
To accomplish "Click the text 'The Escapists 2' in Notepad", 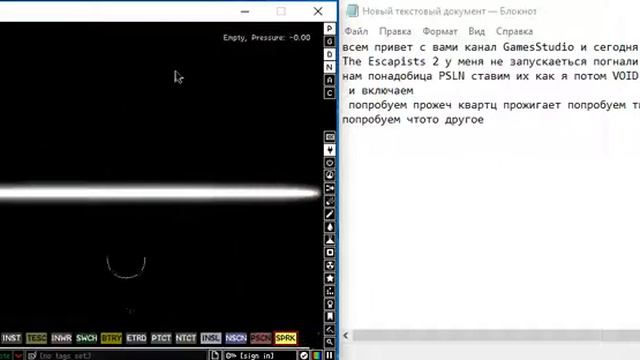I will [390, 62].
